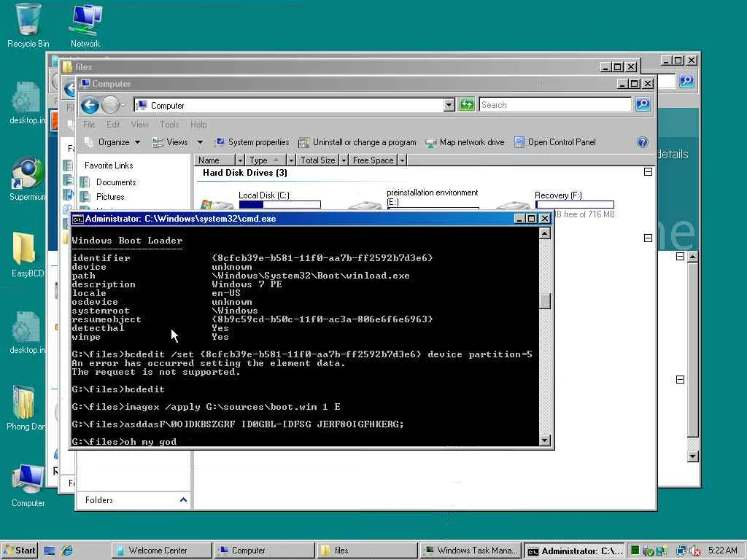This screenshot has height=560, width=747.
Task: Switch to files taskbar button
Action: click(368, 551)
